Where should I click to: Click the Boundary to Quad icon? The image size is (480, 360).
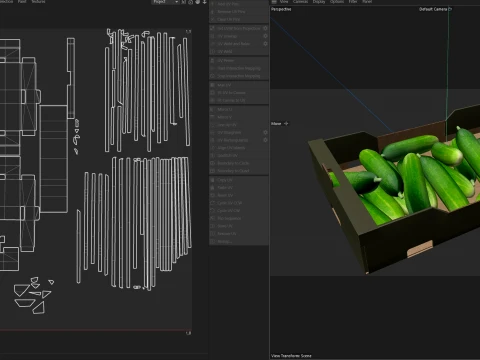[x=213, y=171]
